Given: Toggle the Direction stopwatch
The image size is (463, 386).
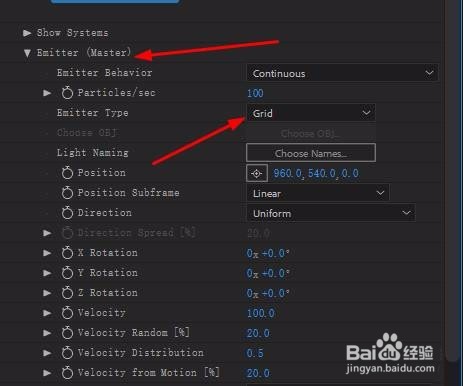Looking at the screenshot, I should [67, 213].
